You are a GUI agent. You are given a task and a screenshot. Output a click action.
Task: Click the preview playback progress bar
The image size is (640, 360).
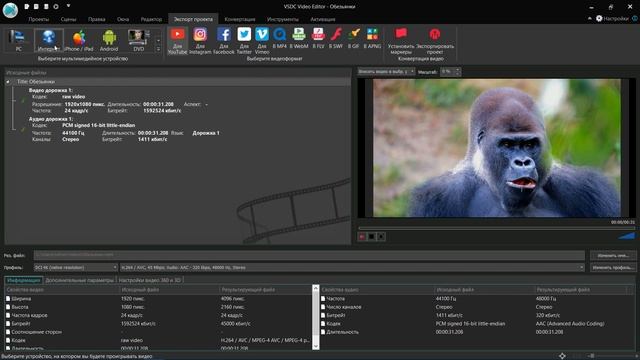(496, 228)
